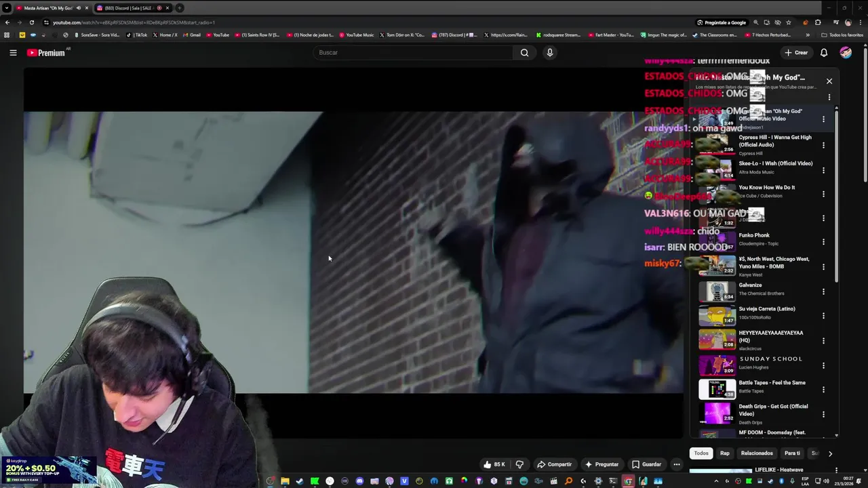Open options for Funko Phonk item

[x=823, y=242]
